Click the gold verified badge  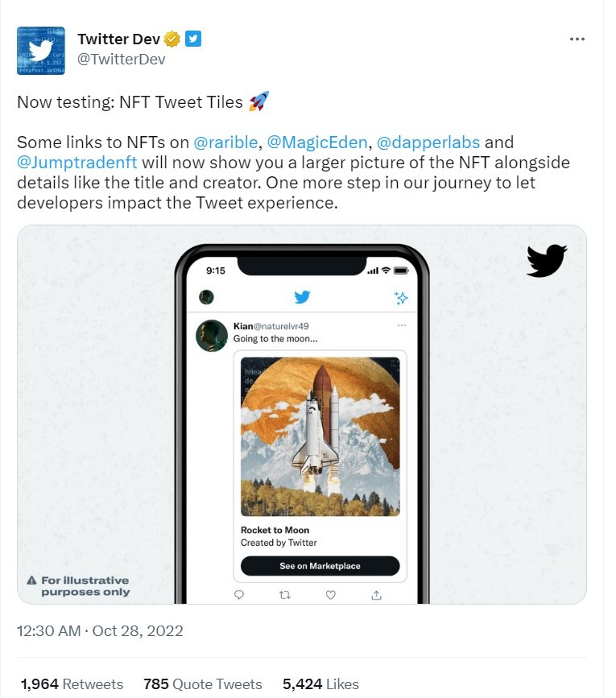pyautogui.click(x=172, y=39)
